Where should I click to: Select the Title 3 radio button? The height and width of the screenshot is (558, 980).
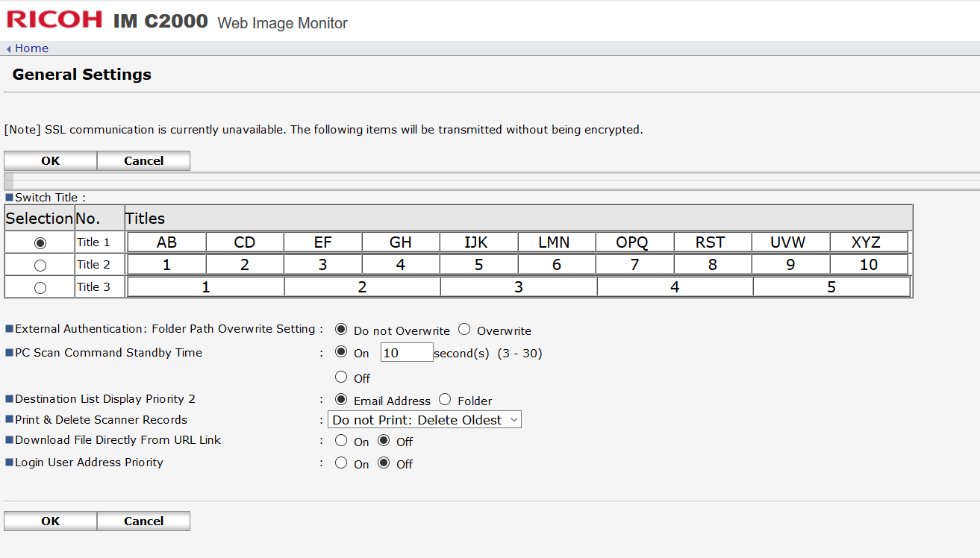pos(40,287)
